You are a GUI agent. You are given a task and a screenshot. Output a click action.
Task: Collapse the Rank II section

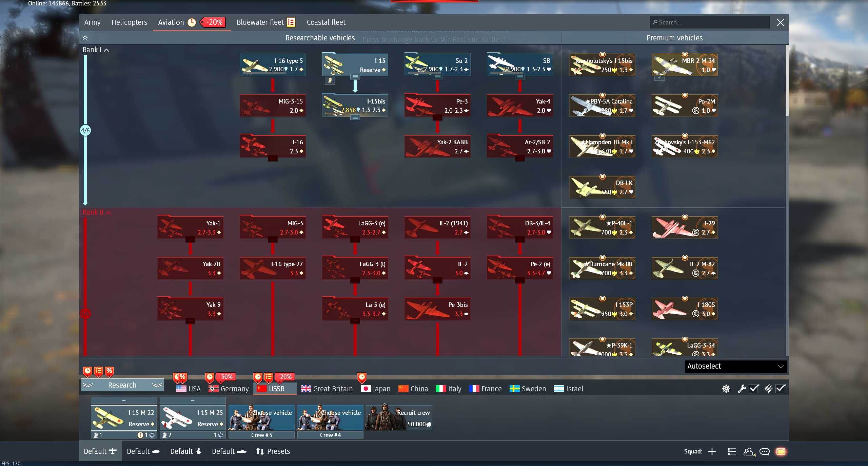click(97, 212)
